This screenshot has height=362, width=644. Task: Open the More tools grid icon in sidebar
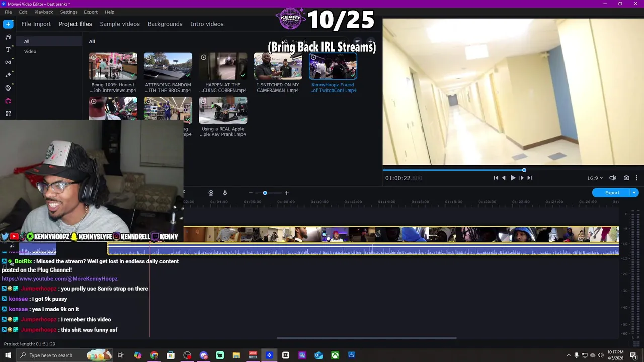(8, 114)
